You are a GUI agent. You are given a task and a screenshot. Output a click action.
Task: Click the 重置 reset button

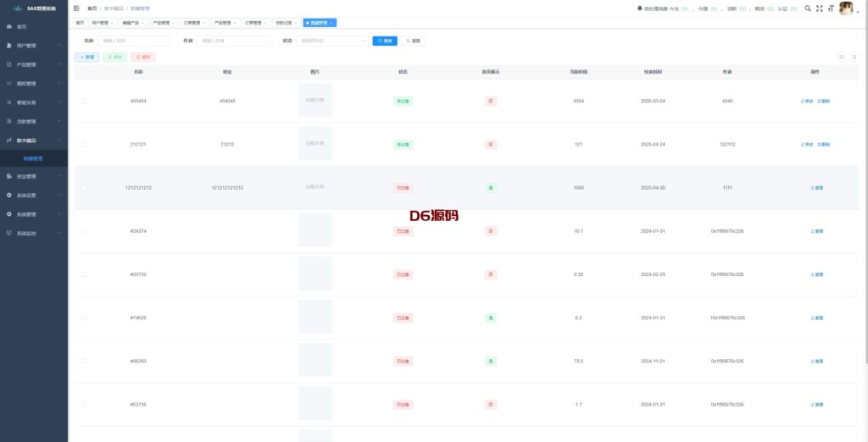(413, 41)
